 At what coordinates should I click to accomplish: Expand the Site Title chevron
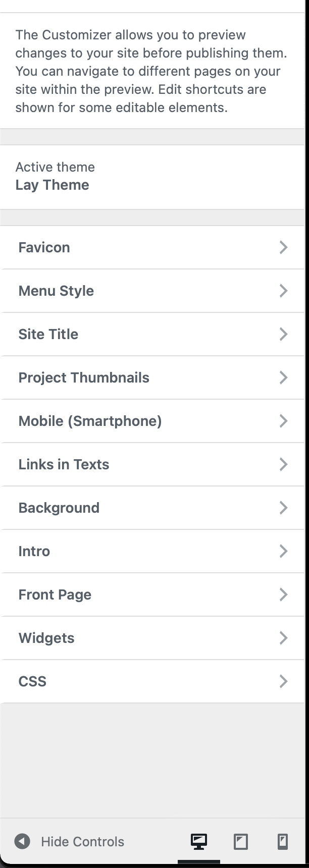click(x=283, y=334)
